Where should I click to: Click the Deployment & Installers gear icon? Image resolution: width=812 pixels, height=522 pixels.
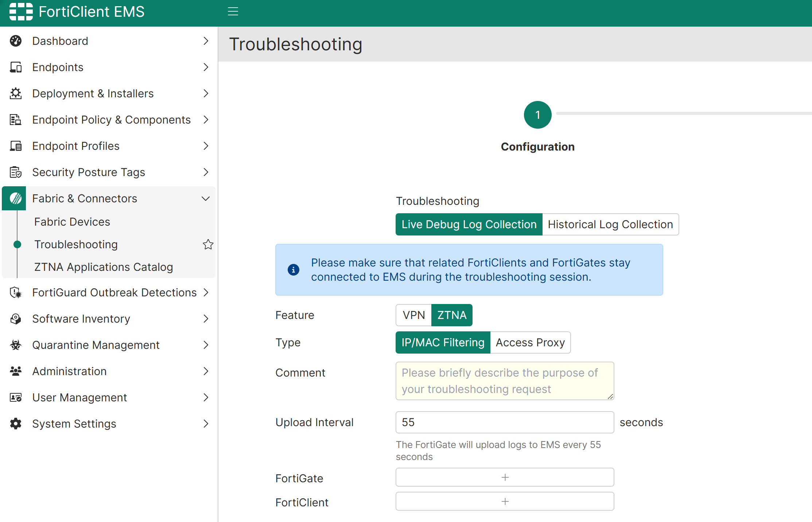16,93
